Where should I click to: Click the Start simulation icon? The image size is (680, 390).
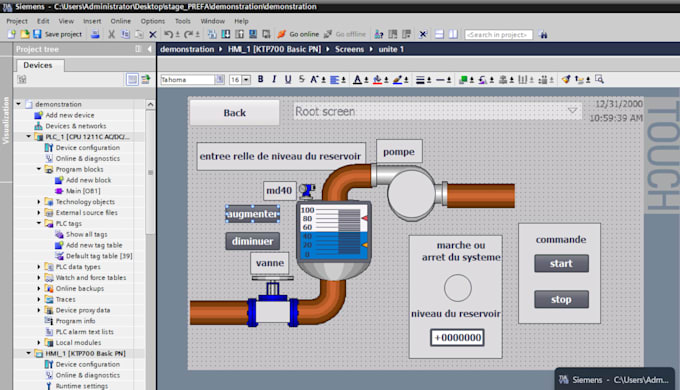(x=253, y=34)
